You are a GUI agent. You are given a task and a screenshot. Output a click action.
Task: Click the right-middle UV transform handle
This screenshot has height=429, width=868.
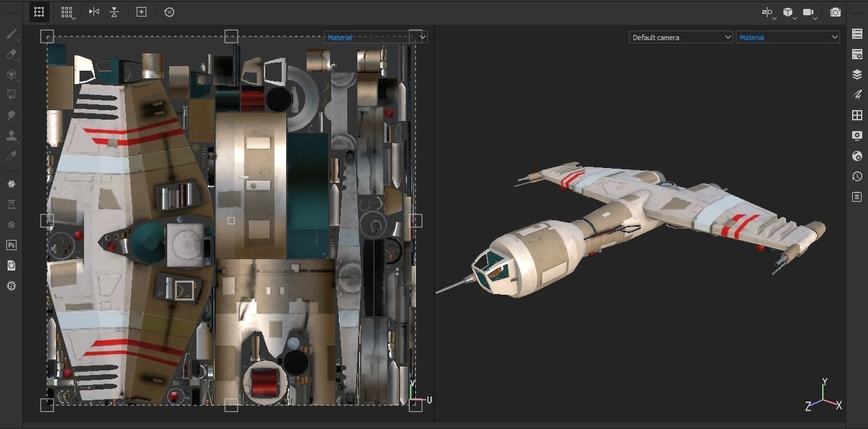tap(415, 220)
